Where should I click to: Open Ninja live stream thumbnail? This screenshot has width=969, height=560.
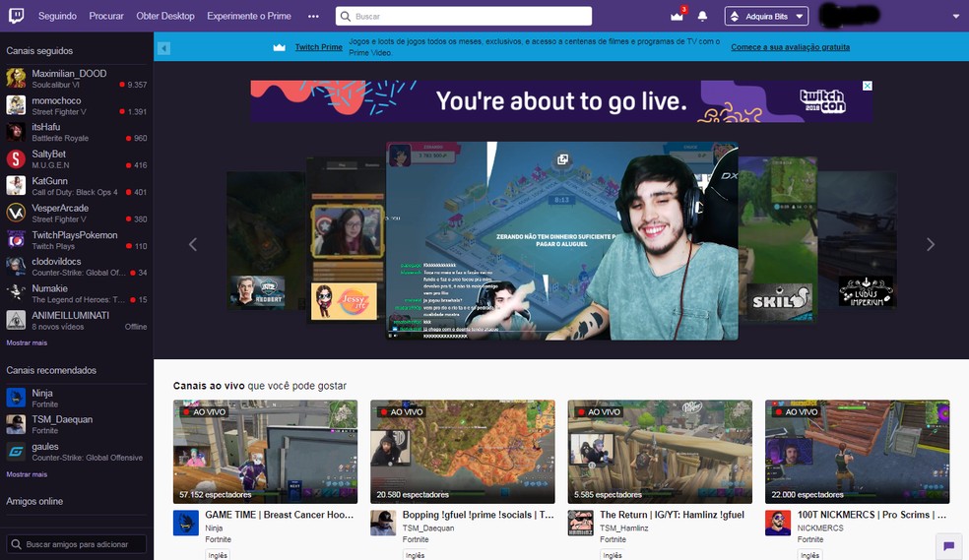(265, 452)
